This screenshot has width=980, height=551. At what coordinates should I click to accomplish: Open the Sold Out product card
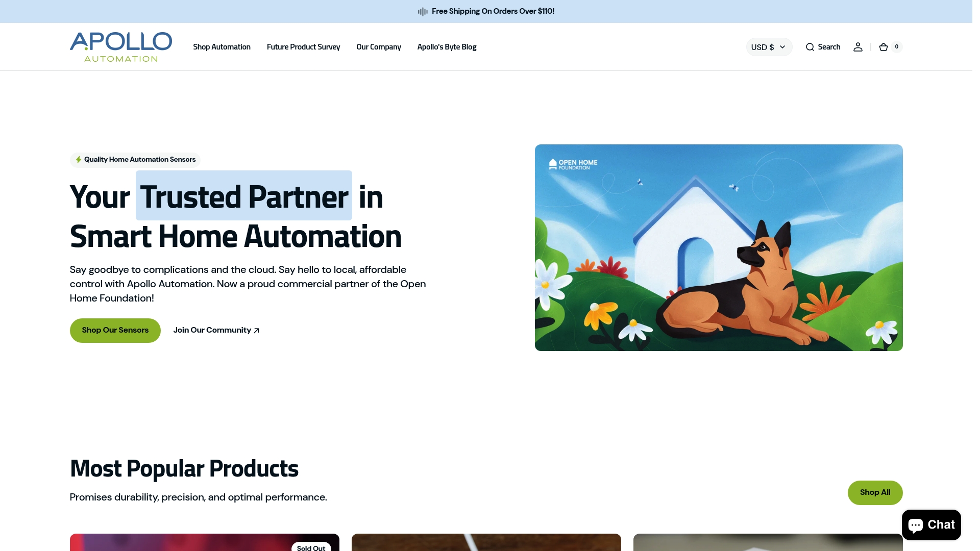(205, 542)
